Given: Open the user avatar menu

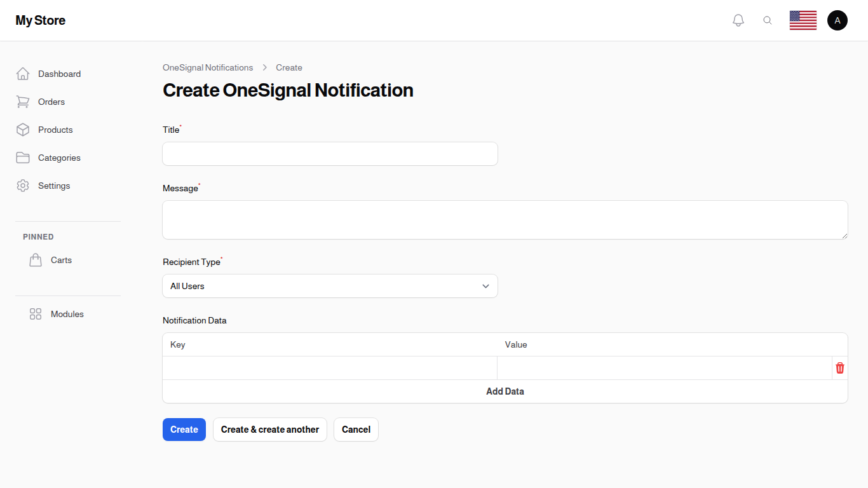Looking at the screenshot, I should click(x=837, y=20).
